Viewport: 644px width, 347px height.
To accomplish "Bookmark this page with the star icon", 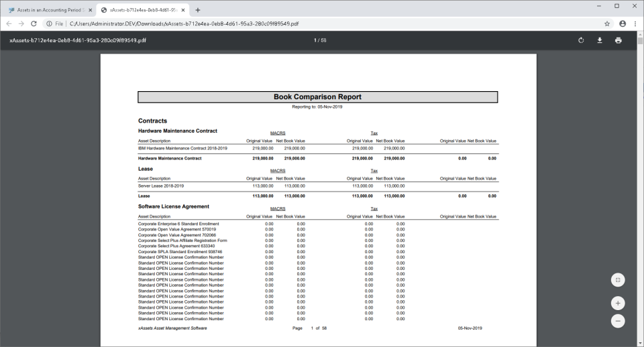I will 607,24.
